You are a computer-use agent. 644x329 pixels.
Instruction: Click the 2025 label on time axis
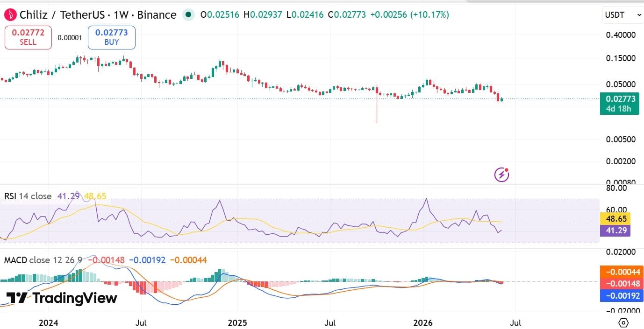point(237,323)
